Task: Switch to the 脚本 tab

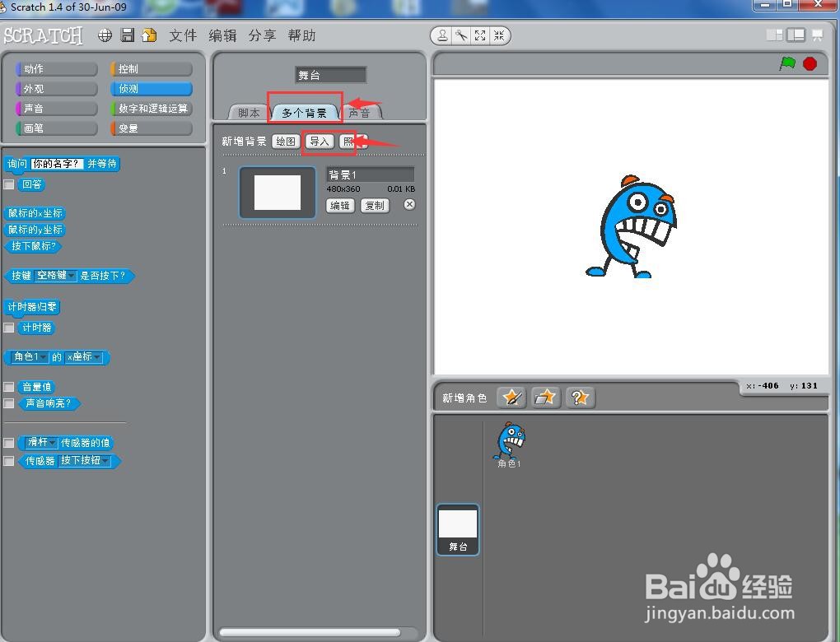Action: click(x=249, y=113)
